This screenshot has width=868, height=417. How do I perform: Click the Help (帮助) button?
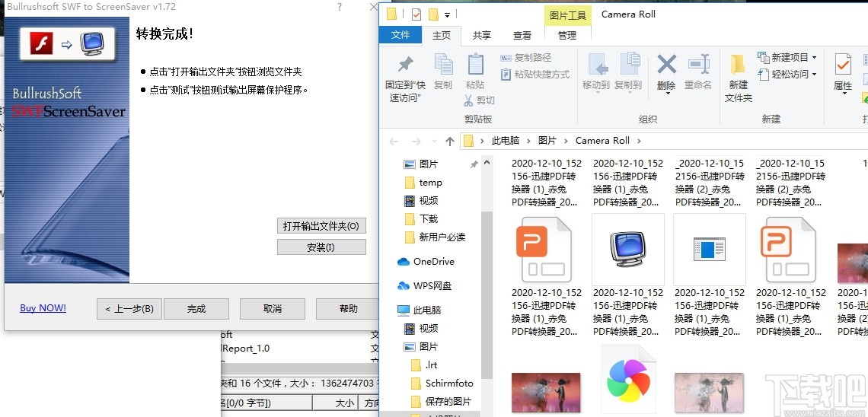click(x=347, y=309)
